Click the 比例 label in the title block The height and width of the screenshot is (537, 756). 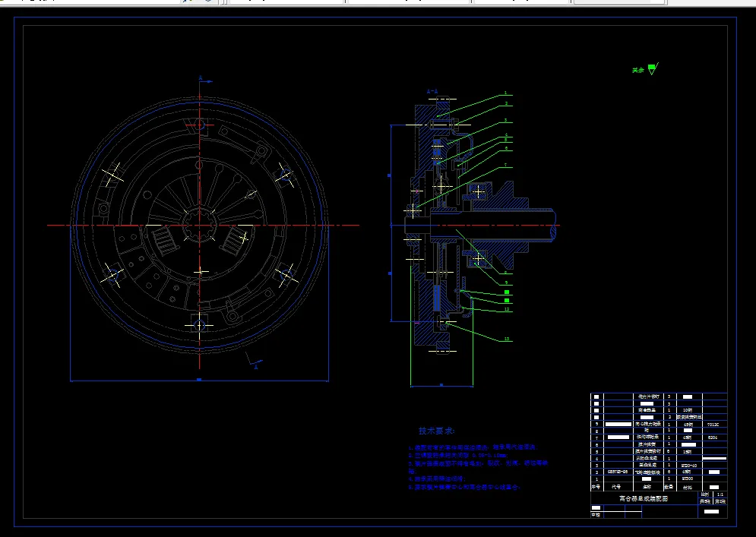click(705, 494)
